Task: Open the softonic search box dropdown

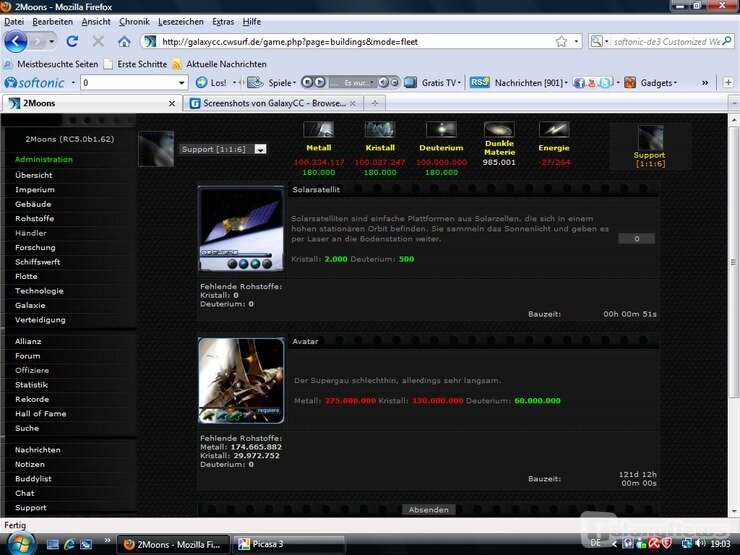Action: (182, 83)
